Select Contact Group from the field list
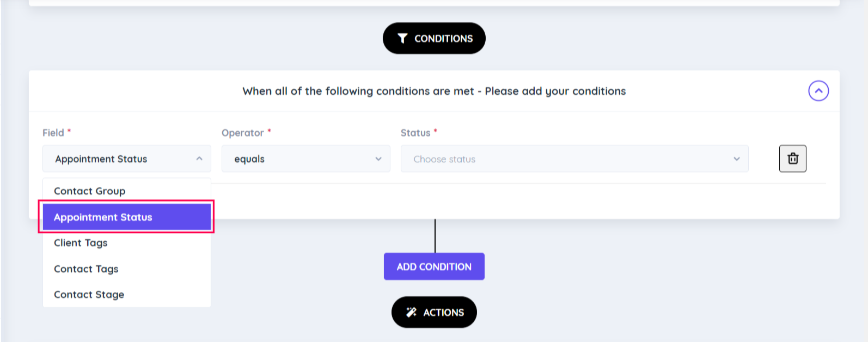868x342 pixels. point(90,191)
